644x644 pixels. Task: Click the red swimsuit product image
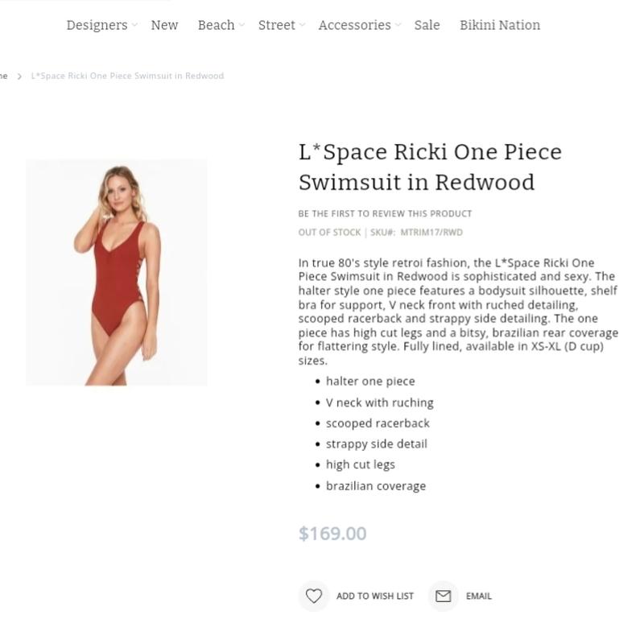click(117, 273)
